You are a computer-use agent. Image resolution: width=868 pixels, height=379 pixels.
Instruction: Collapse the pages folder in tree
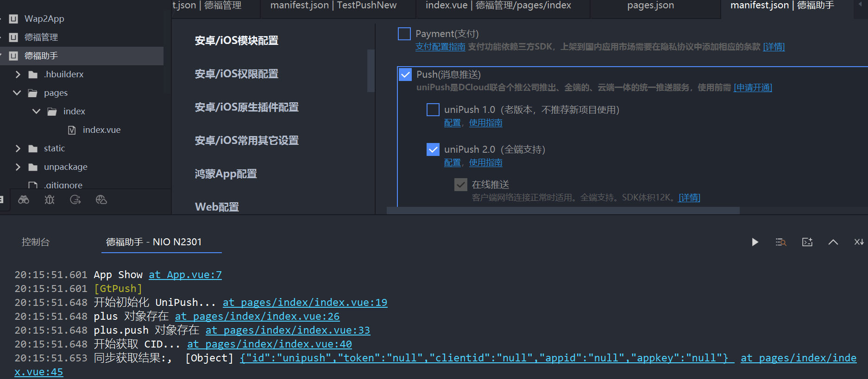(17, 93)
